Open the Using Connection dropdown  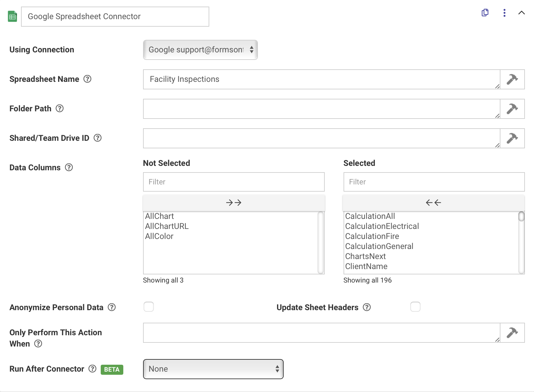pos(200,50)
